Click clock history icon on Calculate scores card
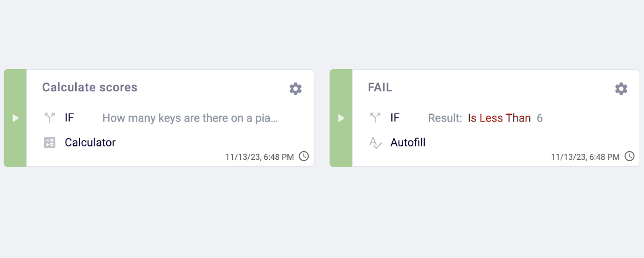 (304, 156)
